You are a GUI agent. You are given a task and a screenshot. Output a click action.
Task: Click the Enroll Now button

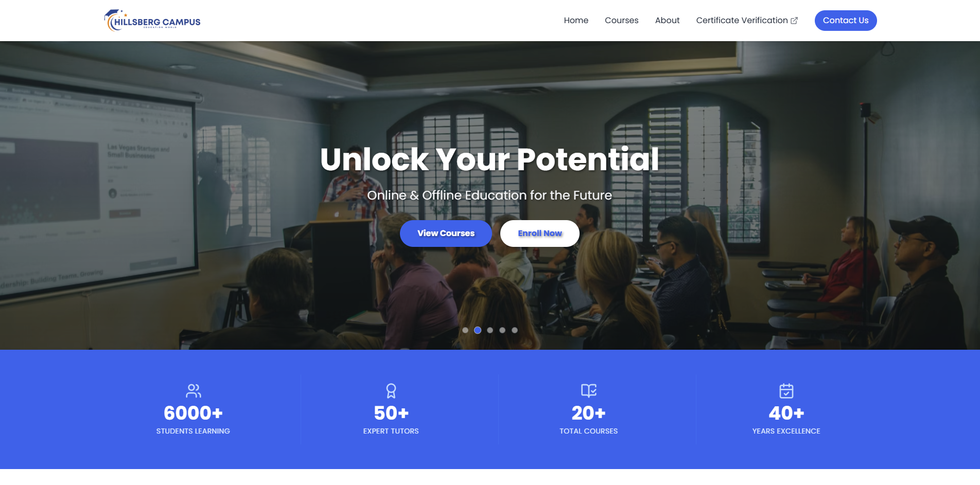point(540,233)
